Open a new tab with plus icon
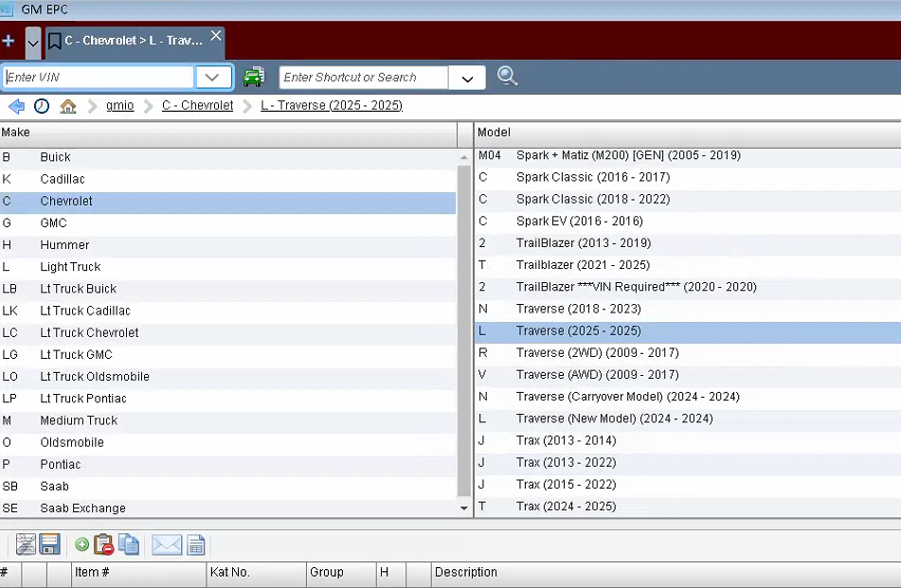901x588 pixels. point(8,41)
